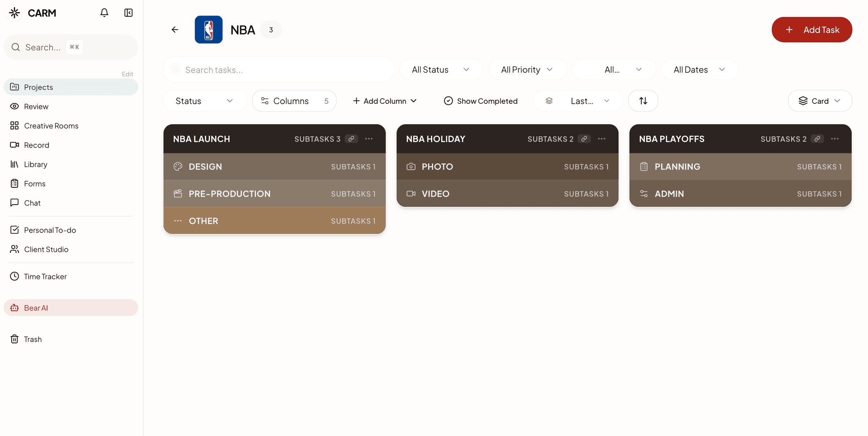The height and width of the screenshot is (436, 868).
Task: Copy link icon on NBA PLAYOFFS card
Action: coord(817,139)
